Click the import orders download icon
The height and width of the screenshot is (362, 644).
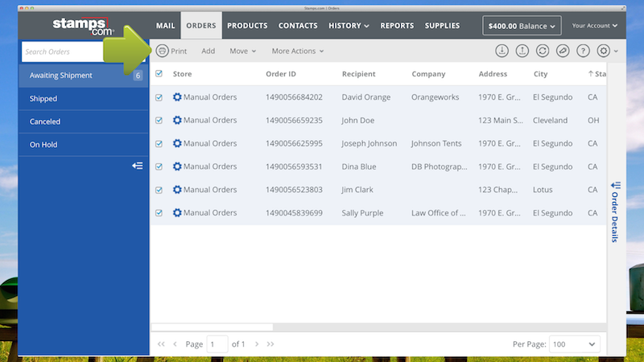502,51
